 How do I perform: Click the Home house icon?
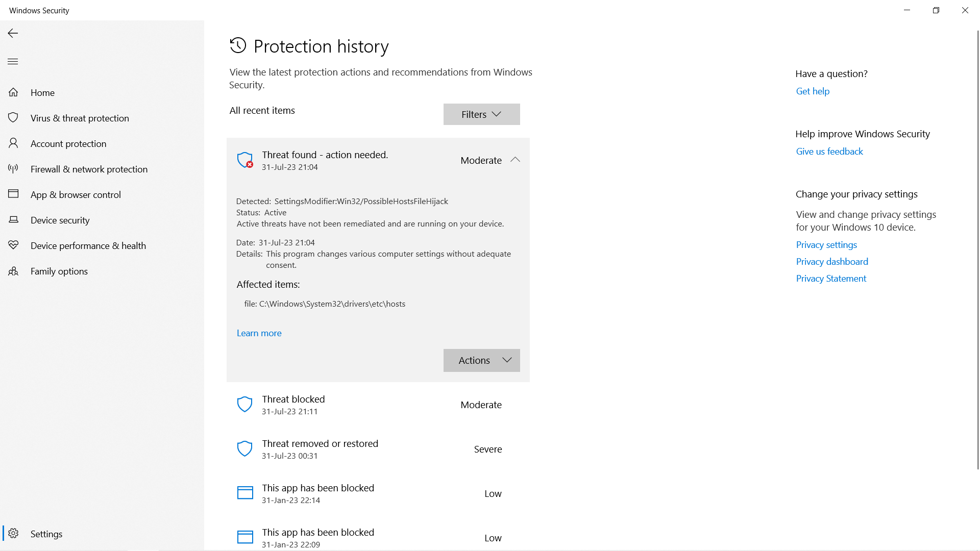[x=13, y=92]
